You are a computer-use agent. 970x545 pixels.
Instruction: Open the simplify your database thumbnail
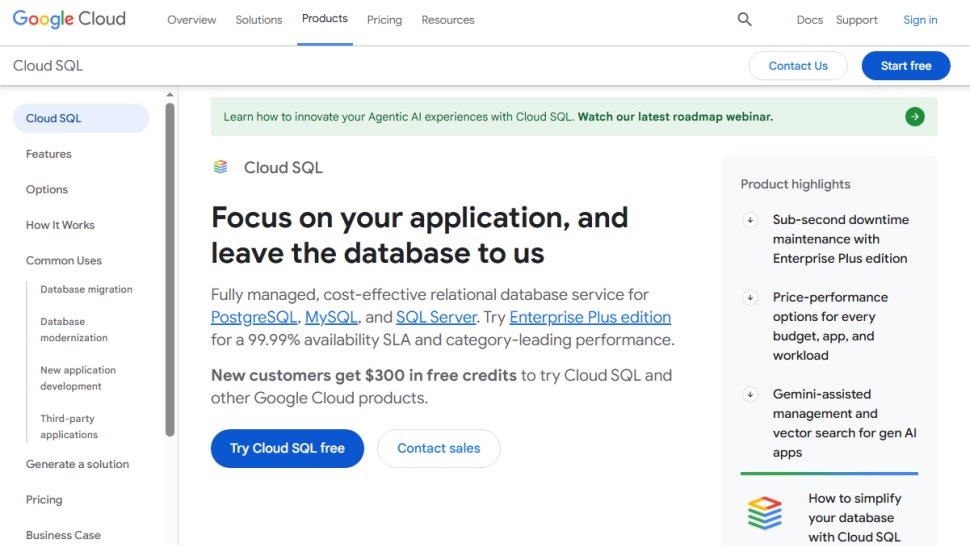coord(765,513)
